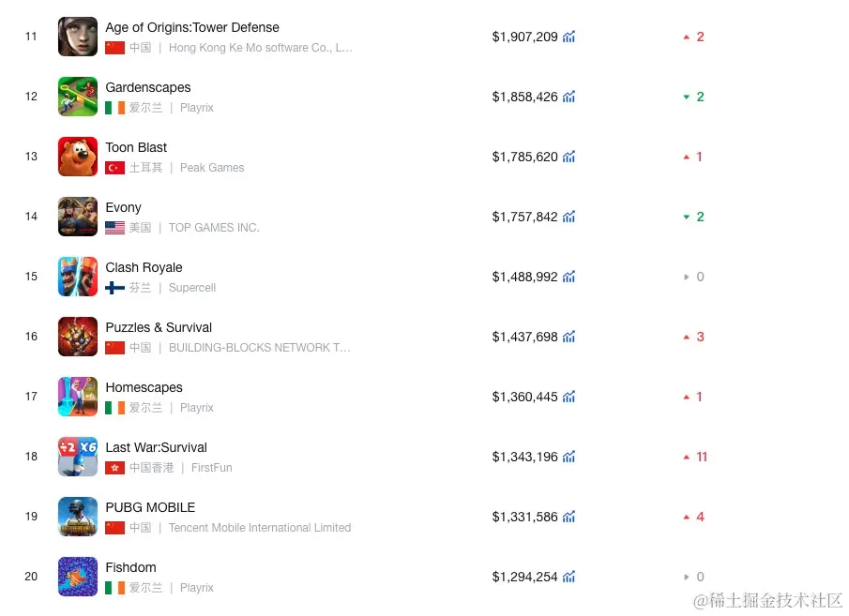Viewport: 849px width, 616px height.
Task: Click the $1,907,209 revenue value
Action: pos(524,37)
